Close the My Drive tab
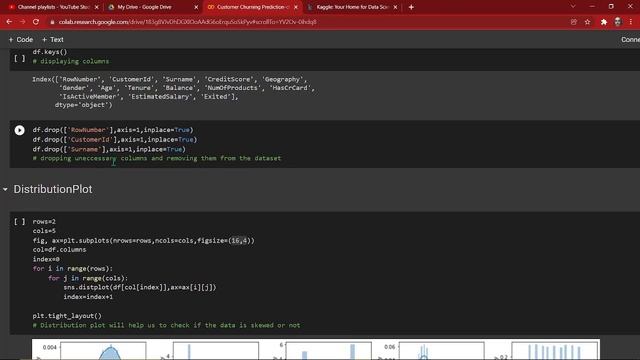This screenshot has height=360, width=640. pyautogui.click(x=196, y=7)
